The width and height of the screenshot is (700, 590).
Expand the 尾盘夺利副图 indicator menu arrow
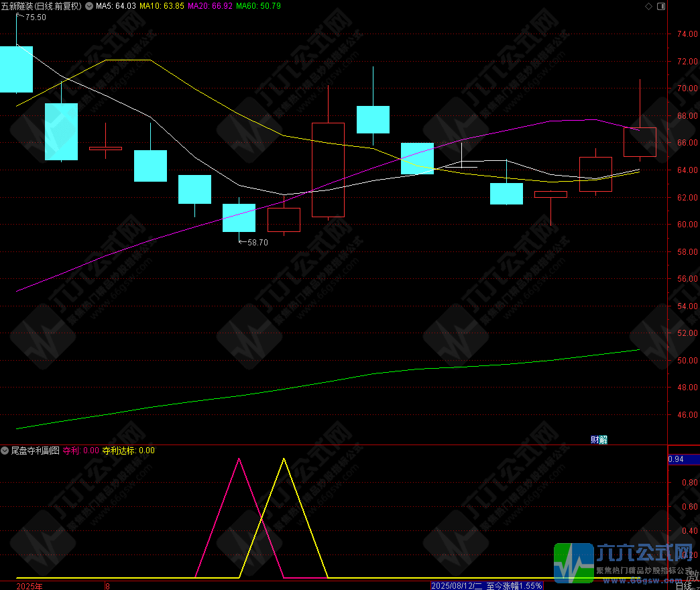(5, 451)
